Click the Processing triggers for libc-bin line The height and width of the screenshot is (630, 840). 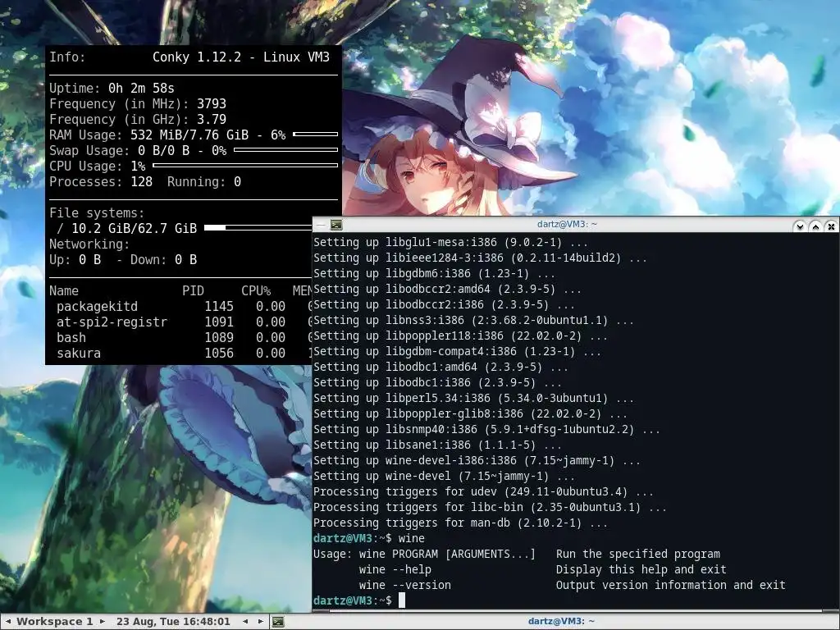click(490, 506)
